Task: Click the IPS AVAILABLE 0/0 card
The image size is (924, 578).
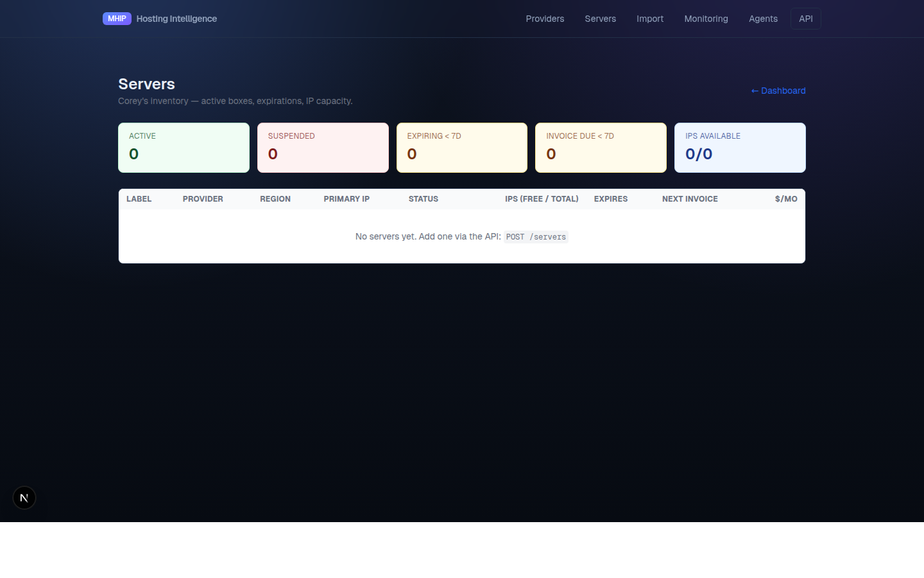Action: pyautogui.click(x=739, y=147)
